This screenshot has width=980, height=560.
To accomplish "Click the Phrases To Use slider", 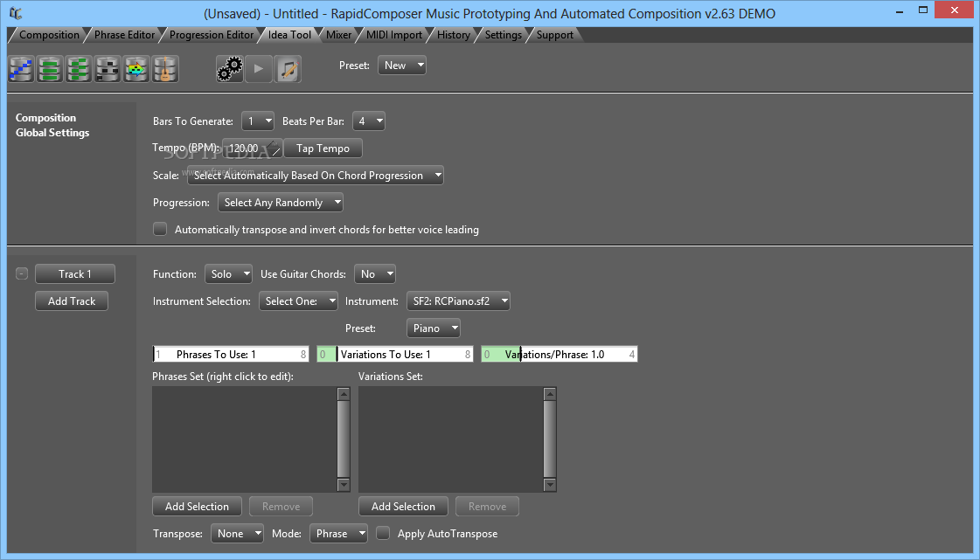I will coord(231,354).
